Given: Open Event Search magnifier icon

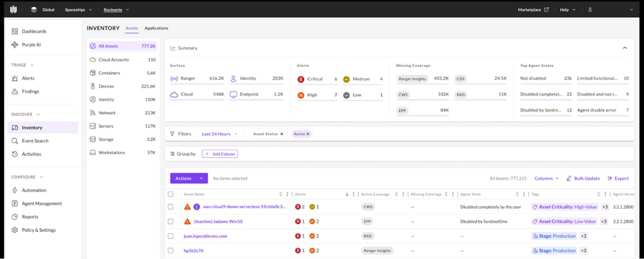Looking at the screenshot, I should pos(15,140).
